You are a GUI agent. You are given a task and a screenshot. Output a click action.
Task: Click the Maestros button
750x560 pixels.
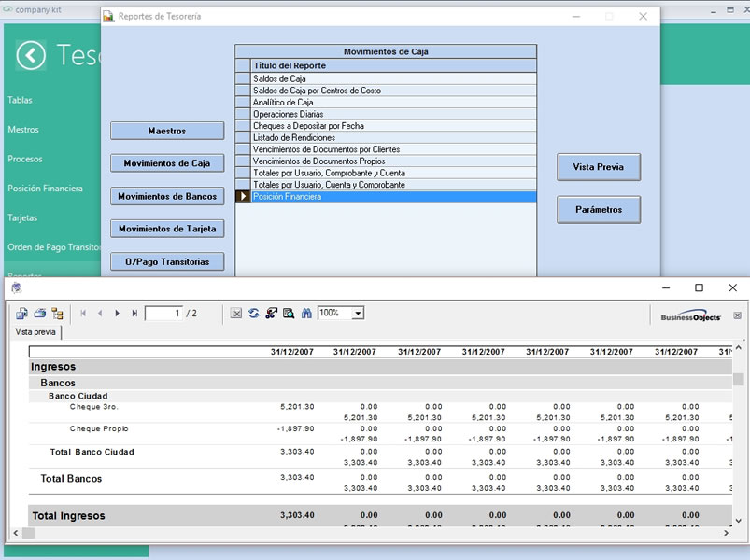coord(167,131)
